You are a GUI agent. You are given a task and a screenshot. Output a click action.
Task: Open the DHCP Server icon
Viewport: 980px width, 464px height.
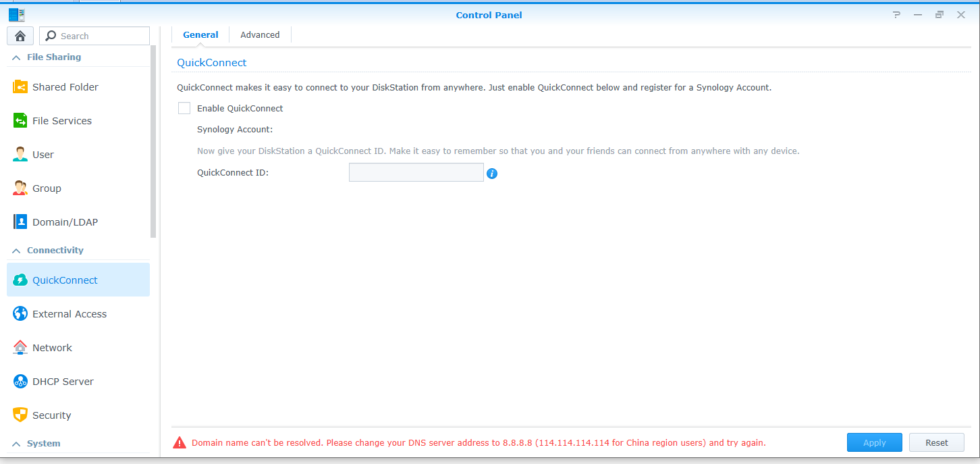(x=20, y=382)
